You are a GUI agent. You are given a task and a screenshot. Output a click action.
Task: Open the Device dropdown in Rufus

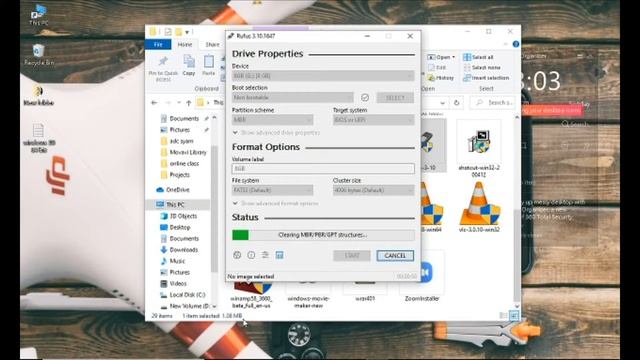323,76
